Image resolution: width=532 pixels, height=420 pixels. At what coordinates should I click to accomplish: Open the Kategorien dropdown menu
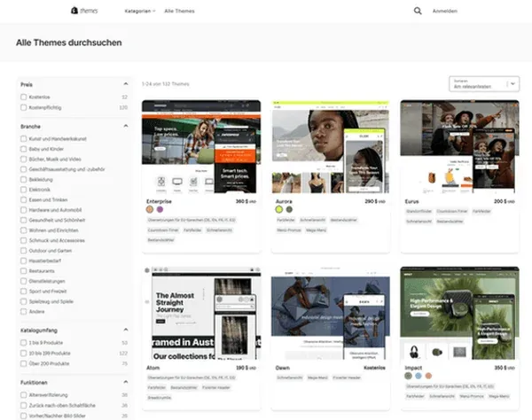click(x=140, y=12)
